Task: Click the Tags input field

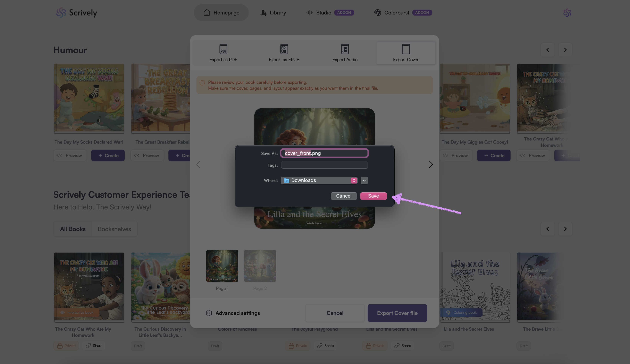Action: click(x=324, y=165)
